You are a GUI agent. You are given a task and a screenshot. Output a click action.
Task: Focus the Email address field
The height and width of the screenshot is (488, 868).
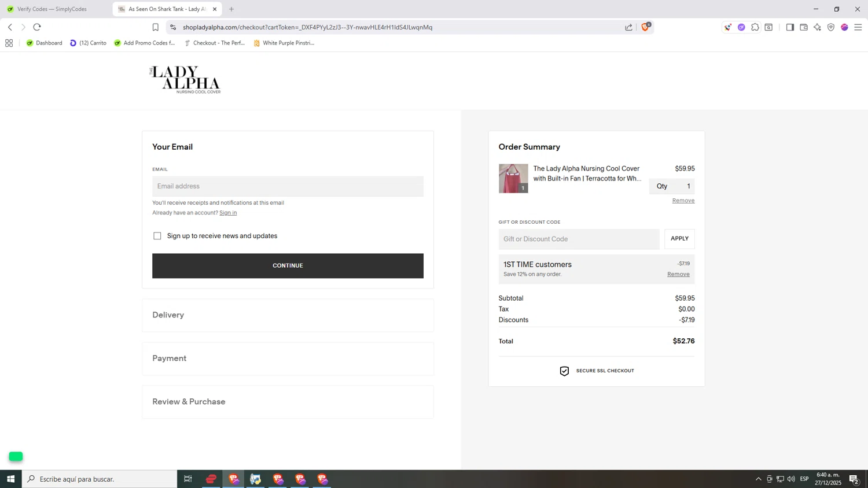[288, 186]
